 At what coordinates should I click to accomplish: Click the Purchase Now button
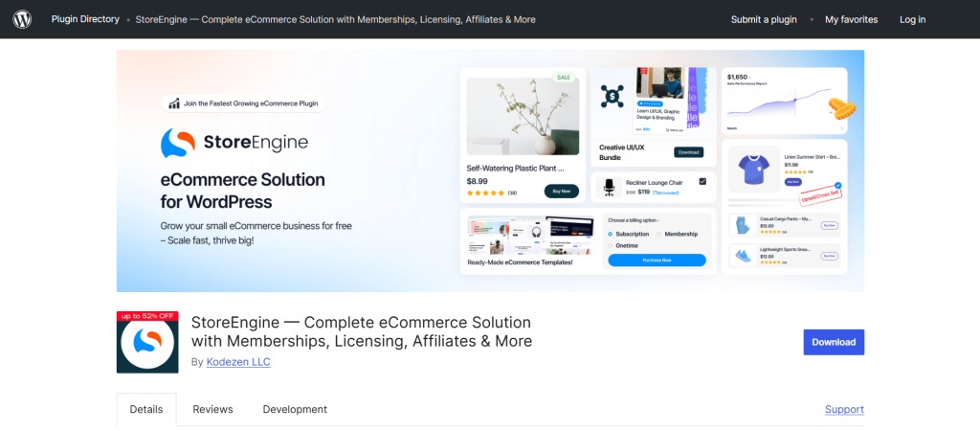coord(657,261)
